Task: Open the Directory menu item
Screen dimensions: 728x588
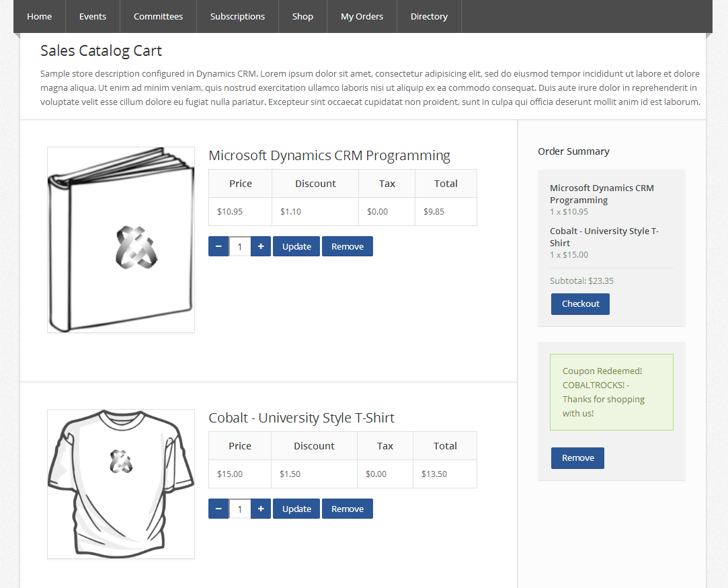Action: [429, 16]
